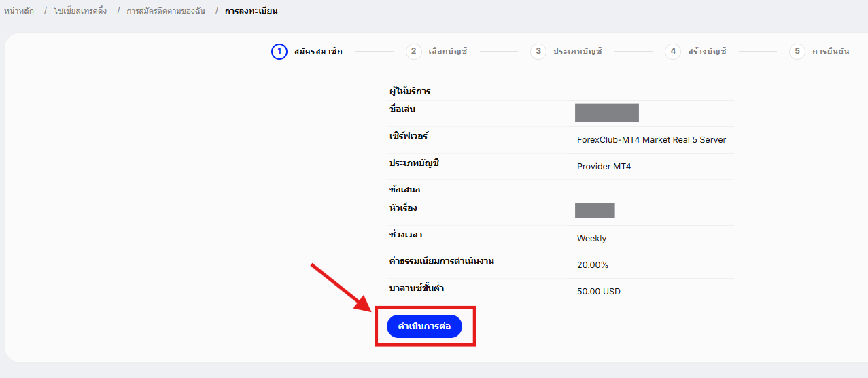Select step 5 circle icon
This screenshot has height=378, width=868.
(x=797, y=52)
